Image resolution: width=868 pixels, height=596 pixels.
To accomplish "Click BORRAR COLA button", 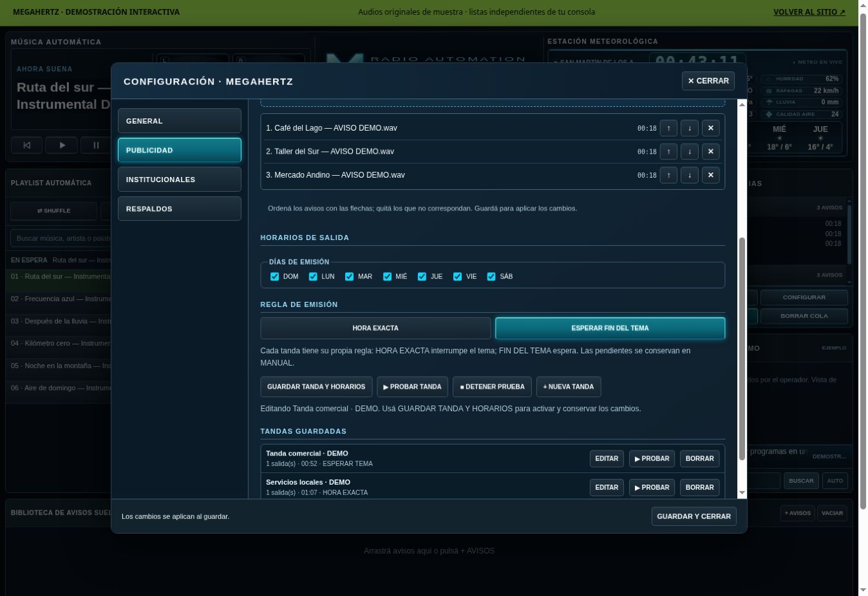I will [804, 316].
